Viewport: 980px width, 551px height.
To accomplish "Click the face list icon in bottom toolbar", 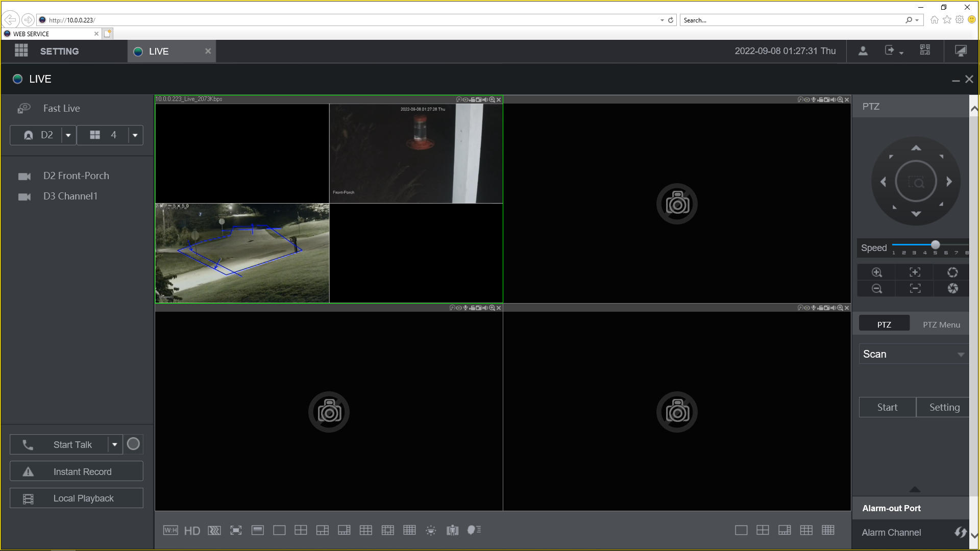I will tap(474, 530).
